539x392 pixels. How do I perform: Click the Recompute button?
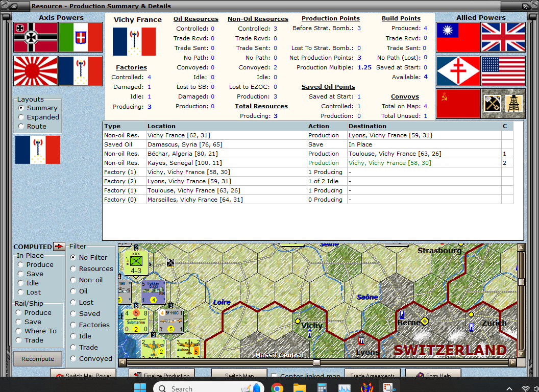coord(38,359)
